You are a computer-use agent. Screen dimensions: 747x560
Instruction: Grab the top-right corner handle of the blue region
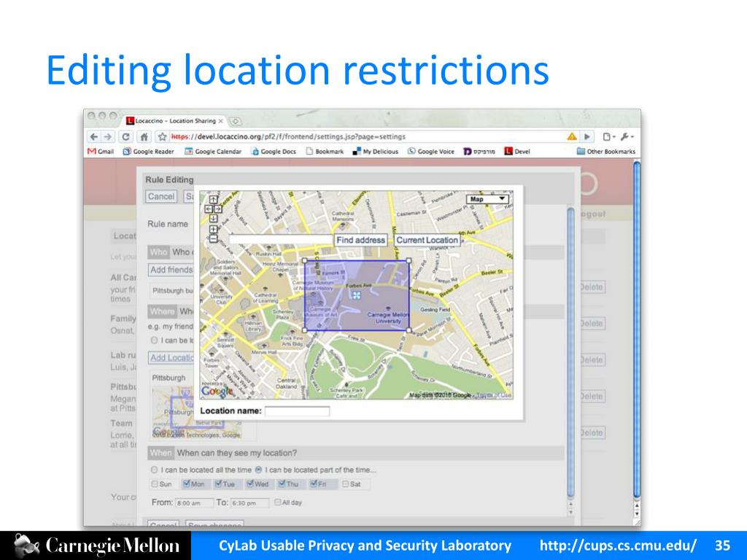pos(409,260)
